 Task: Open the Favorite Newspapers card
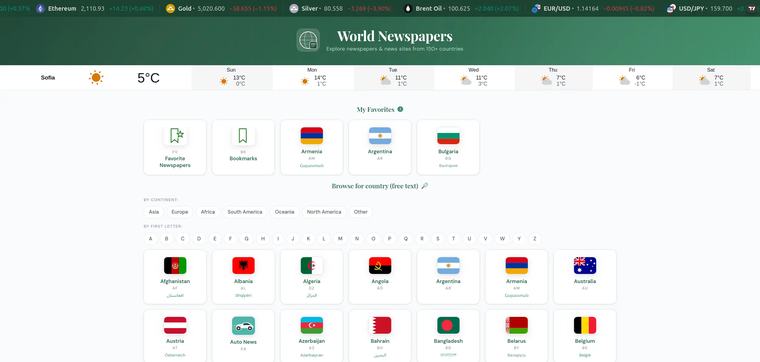point(175,147)
